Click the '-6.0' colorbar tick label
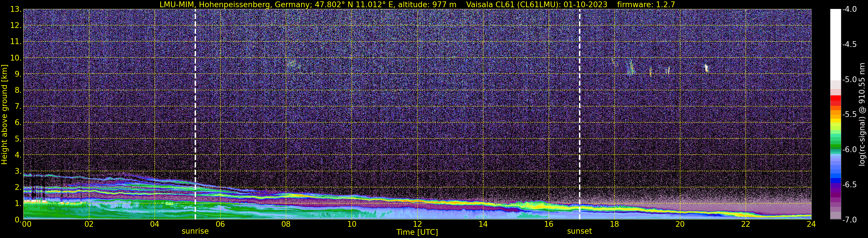 849,149
